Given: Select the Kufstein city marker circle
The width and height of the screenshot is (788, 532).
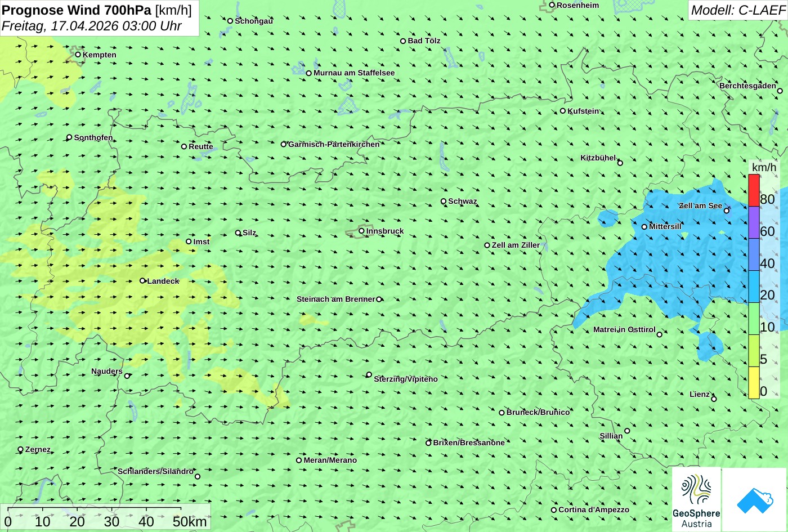Looking at the screenshot, I should pyautogui.click(x=562, y=111).
